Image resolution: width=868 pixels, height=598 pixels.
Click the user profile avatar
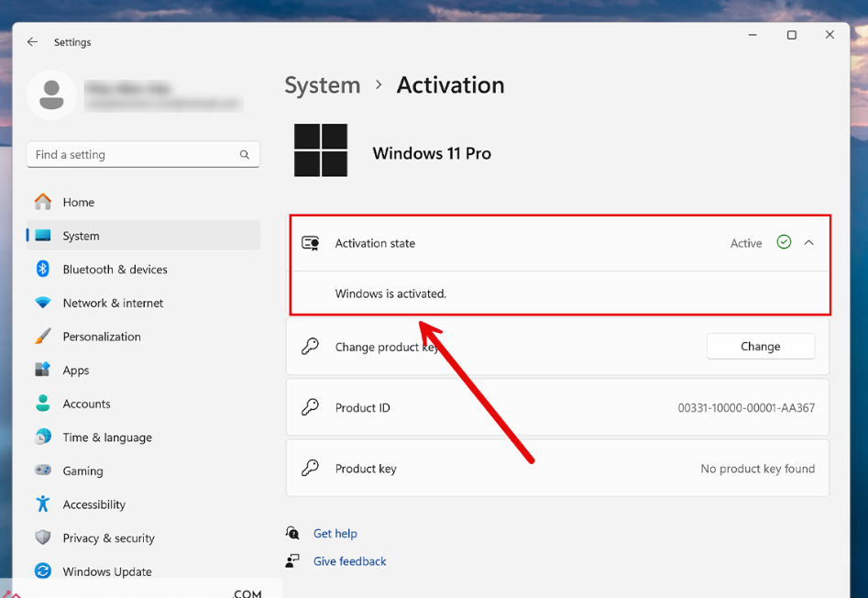pos(51,95)
